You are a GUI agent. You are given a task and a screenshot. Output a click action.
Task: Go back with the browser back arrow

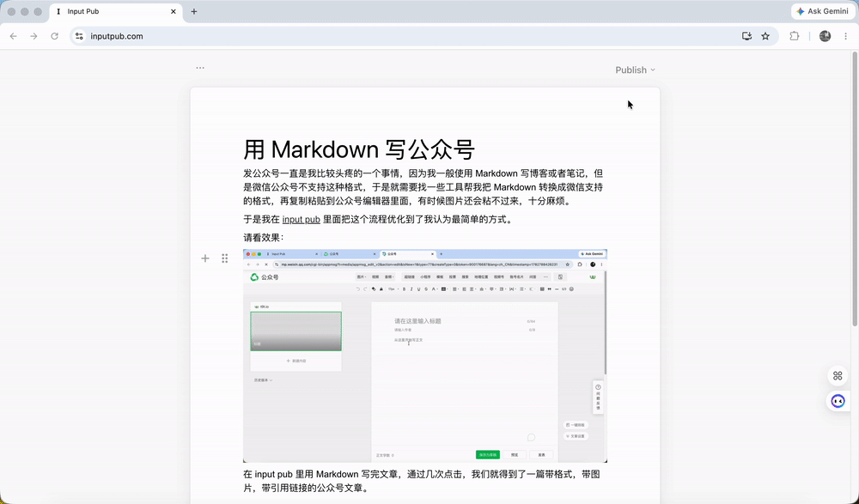pos(13,36)
